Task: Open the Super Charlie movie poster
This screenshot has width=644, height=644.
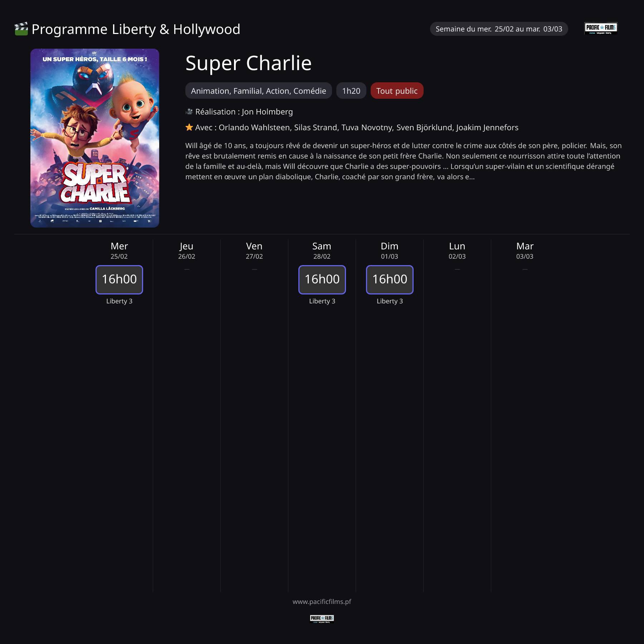Action: (x=95, y=138)
